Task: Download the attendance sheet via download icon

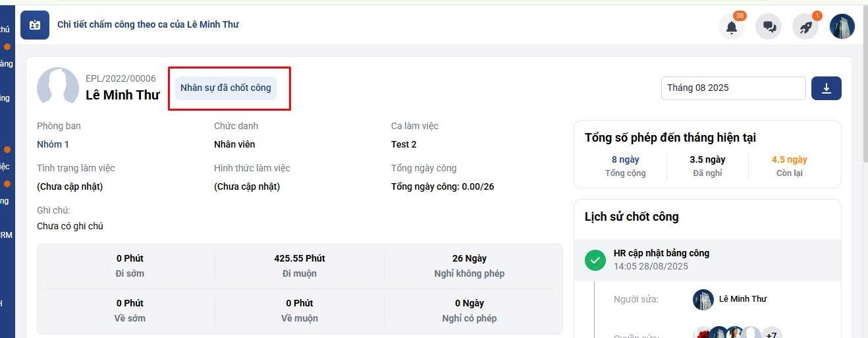Action: click(x=827, y=88)
